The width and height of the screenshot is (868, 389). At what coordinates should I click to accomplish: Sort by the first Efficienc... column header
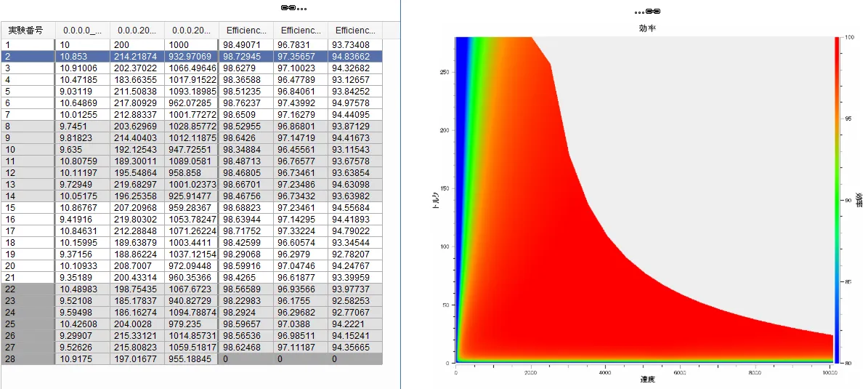[x=246, y=31]
